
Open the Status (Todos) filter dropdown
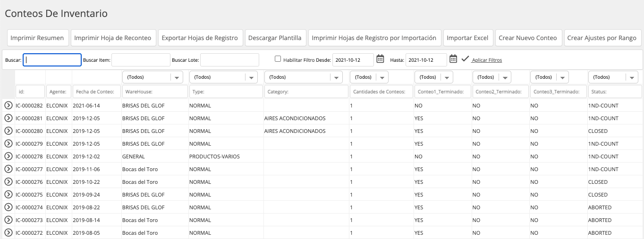[x=613, y=77]
